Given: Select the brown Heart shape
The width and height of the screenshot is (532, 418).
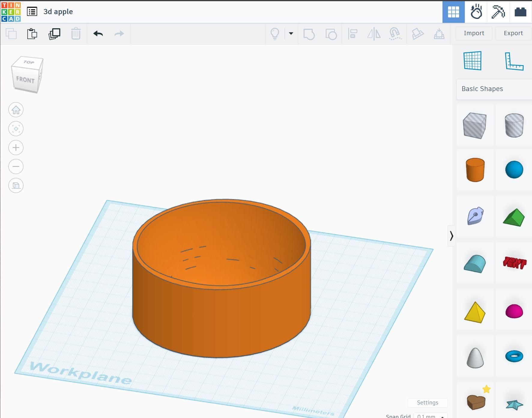Looking at the screenshot, I should tap(476, 402).
